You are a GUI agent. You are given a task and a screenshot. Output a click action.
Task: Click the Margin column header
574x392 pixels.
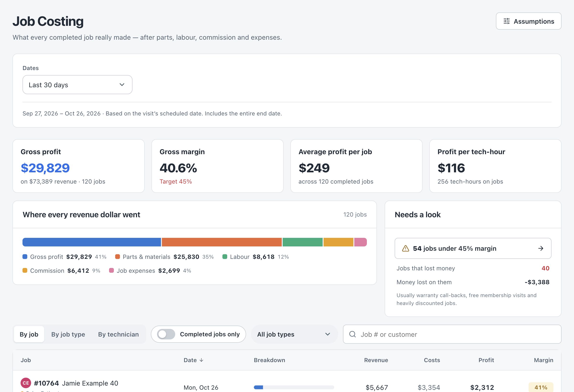tap(543, 360)
